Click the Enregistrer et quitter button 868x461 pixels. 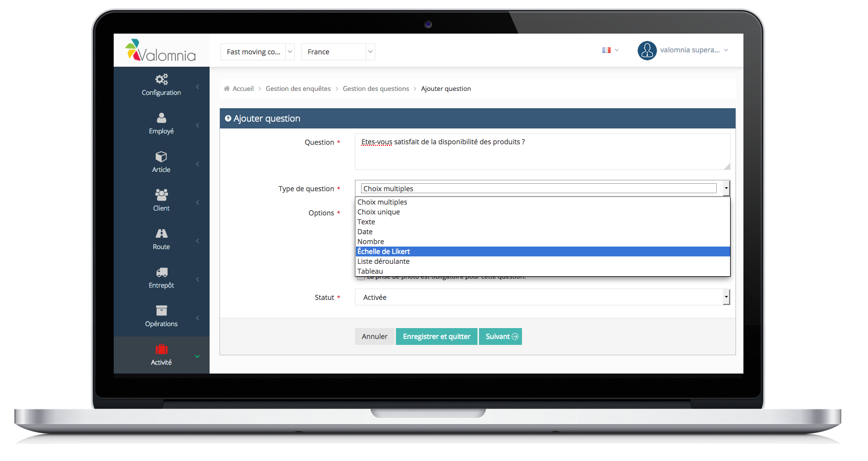(x=436, y=336)
